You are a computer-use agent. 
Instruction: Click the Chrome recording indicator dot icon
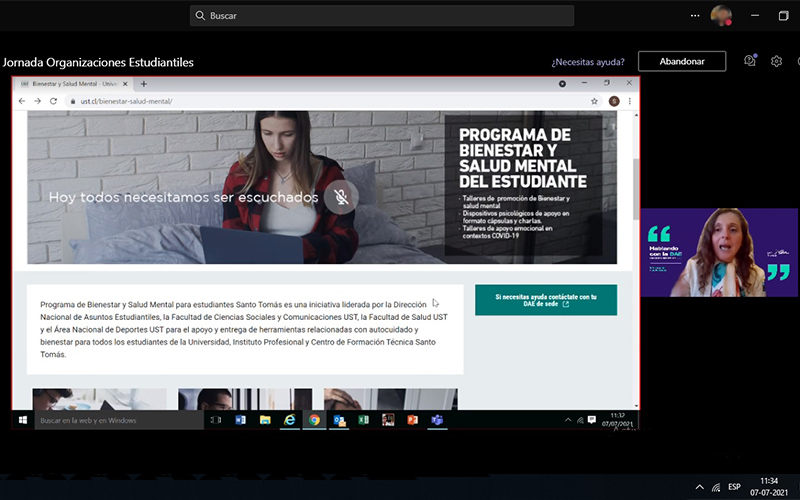tap(562, 84)
